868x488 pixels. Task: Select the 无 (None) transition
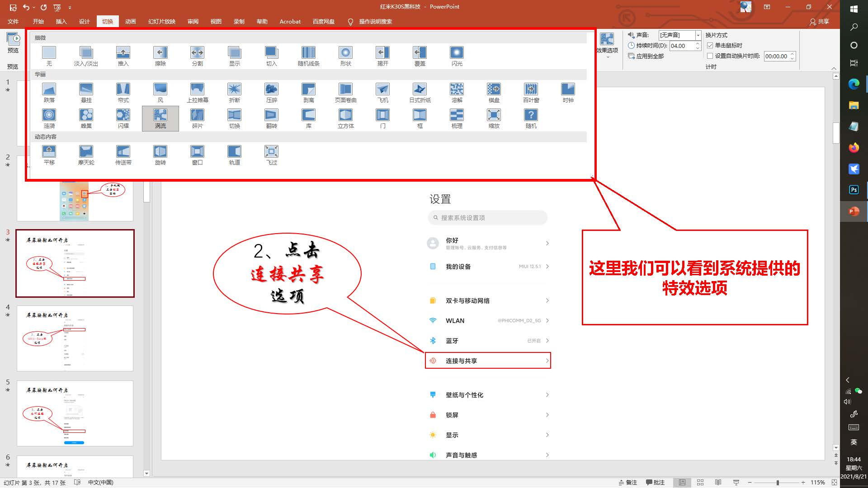pos(49,56)
